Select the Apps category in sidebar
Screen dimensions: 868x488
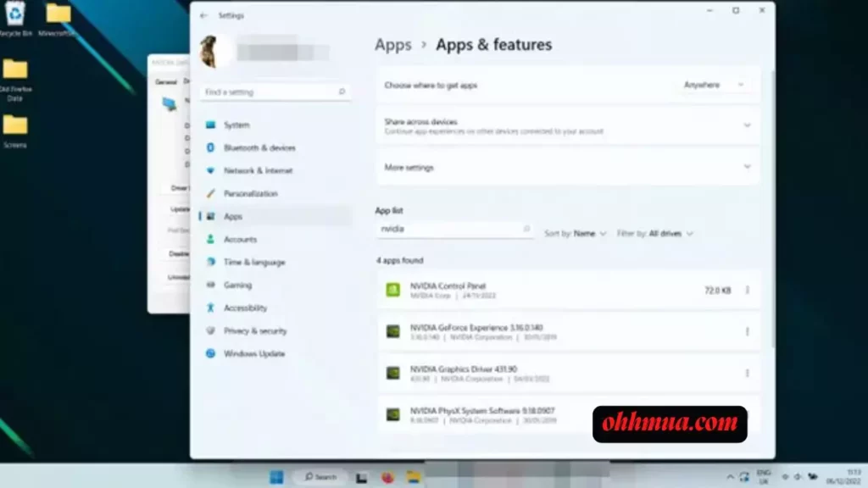click(x=275, y=216)
